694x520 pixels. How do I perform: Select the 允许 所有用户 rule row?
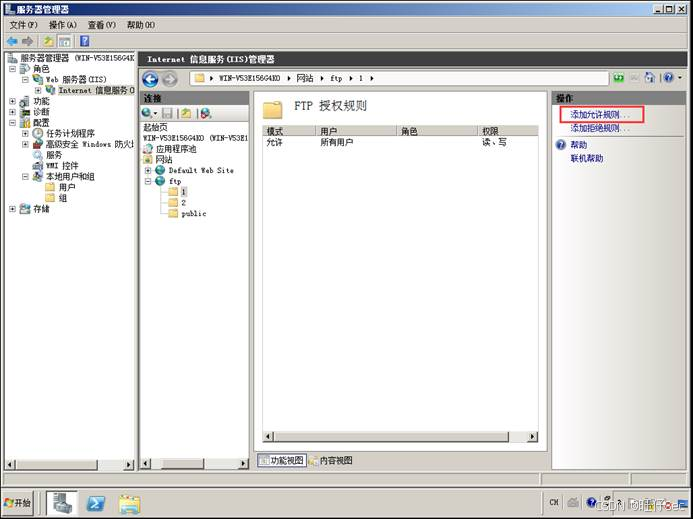pos(401,143)
